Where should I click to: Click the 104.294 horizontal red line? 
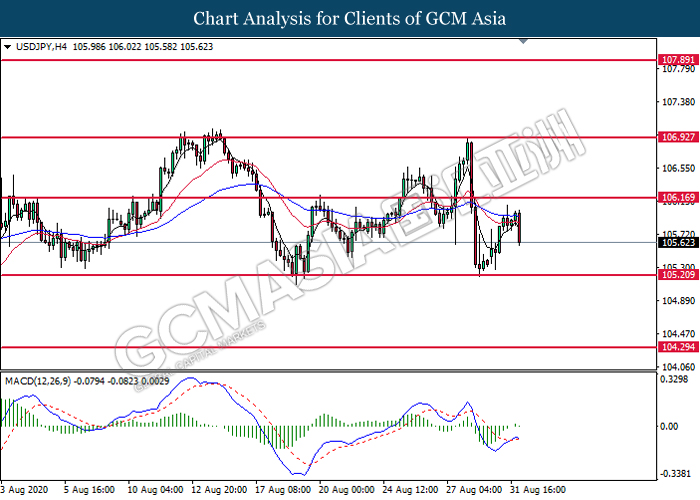[329, 347]
